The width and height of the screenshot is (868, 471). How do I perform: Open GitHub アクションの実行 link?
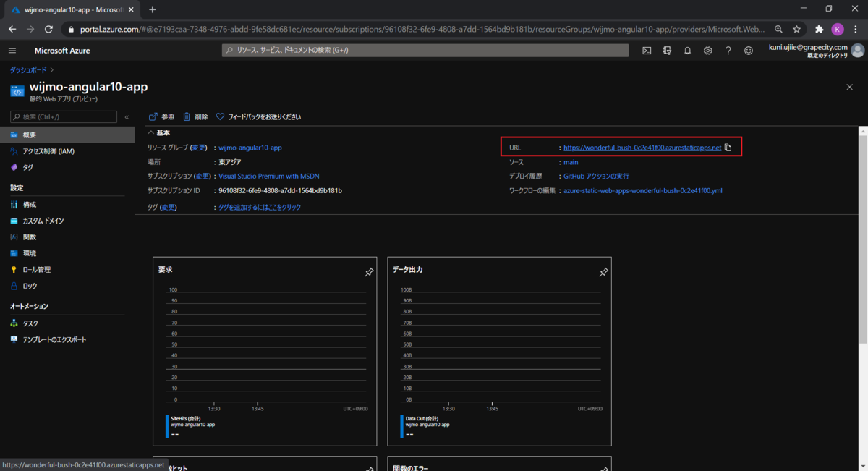[x=596, y=176]
